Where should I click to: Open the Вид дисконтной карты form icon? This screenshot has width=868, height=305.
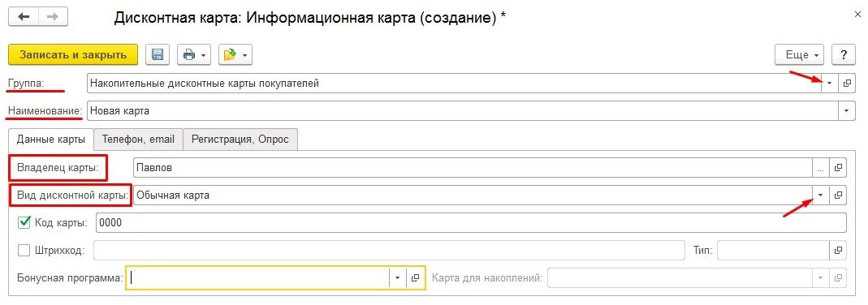[x=838, y=195]
